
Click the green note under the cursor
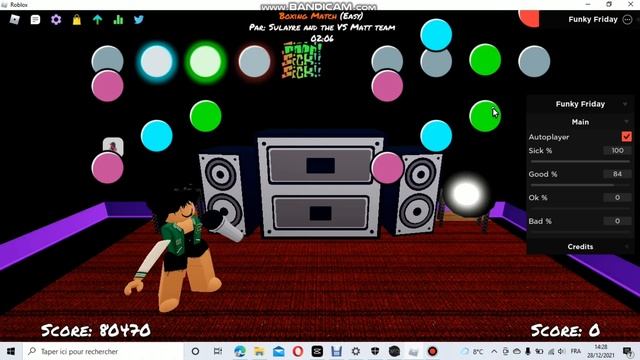(x=485, y=116)
